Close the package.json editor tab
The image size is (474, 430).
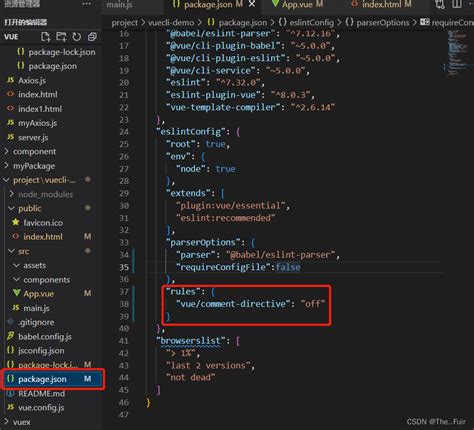[x=252, y=4]
